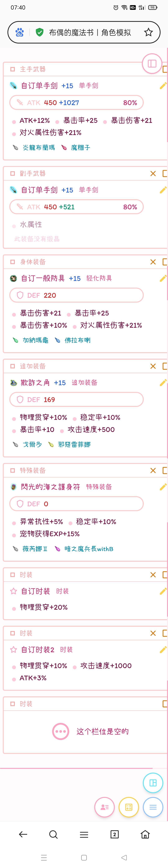Open the yellow calculator floating button
The width and height of the screenshot is (168, 868).
click(129, 807)
